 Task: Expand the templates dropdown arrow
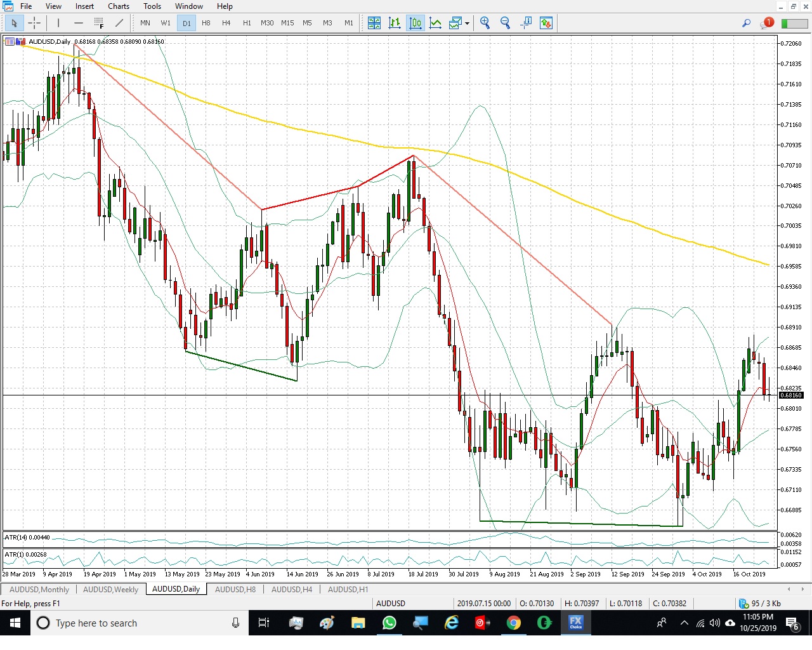pos(468,23)
